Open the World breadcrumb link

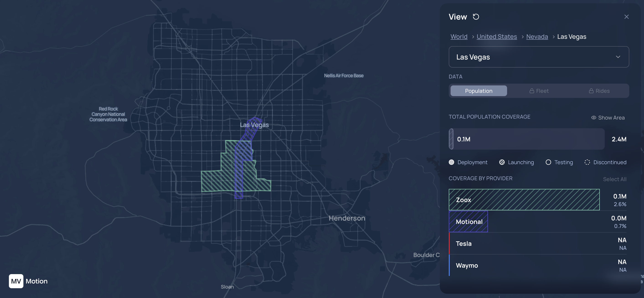(x=459, y=36)
